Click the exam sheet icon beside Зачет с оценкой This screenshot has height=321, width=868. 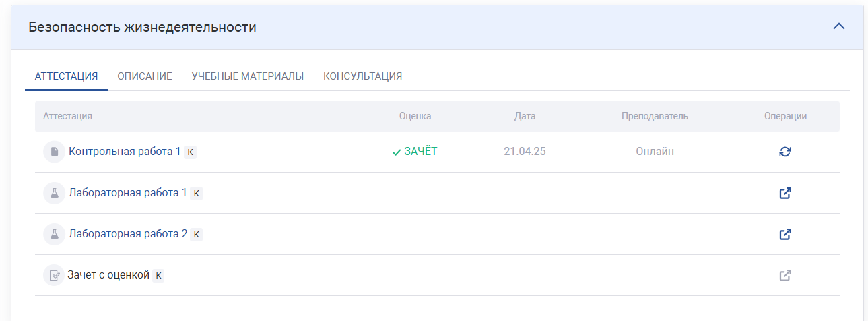click(54, 275)
